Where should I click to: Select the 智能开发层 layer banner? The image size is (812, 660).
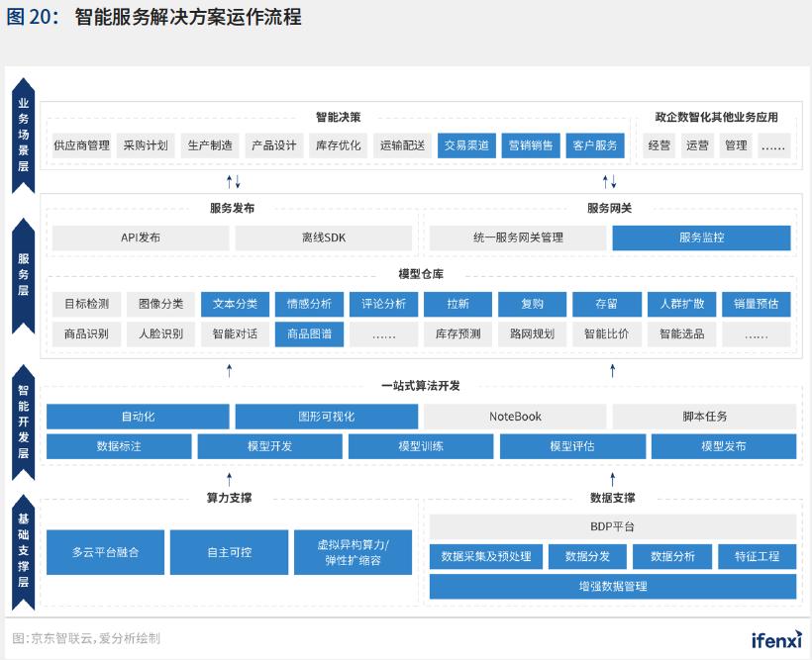point(24,418)
